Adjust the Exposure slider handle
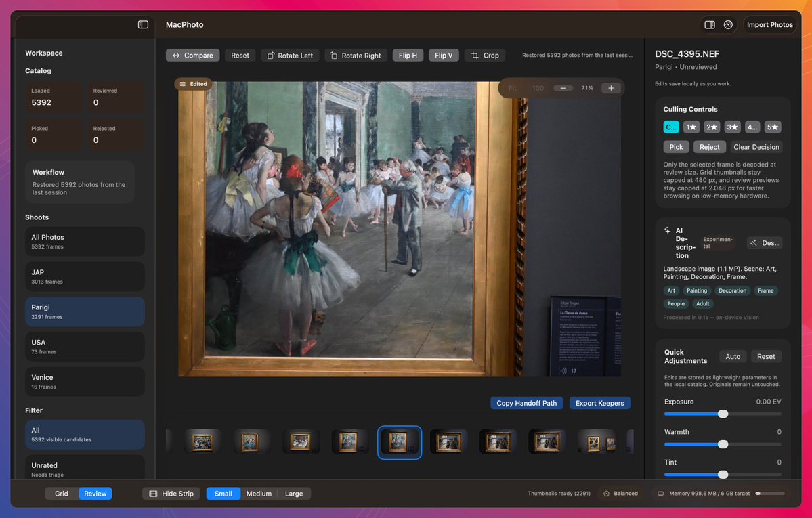Screen dimensions: 812x518 (x=723, y=414)
